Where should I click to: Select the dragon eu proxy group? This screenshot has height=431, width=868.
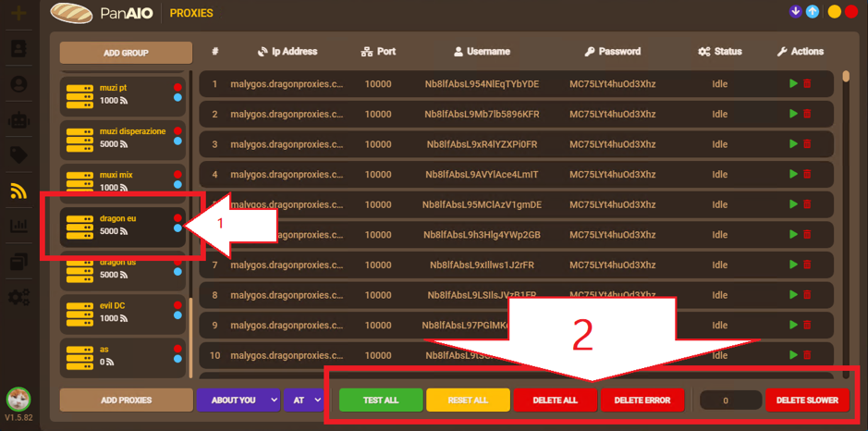[122, 228]
